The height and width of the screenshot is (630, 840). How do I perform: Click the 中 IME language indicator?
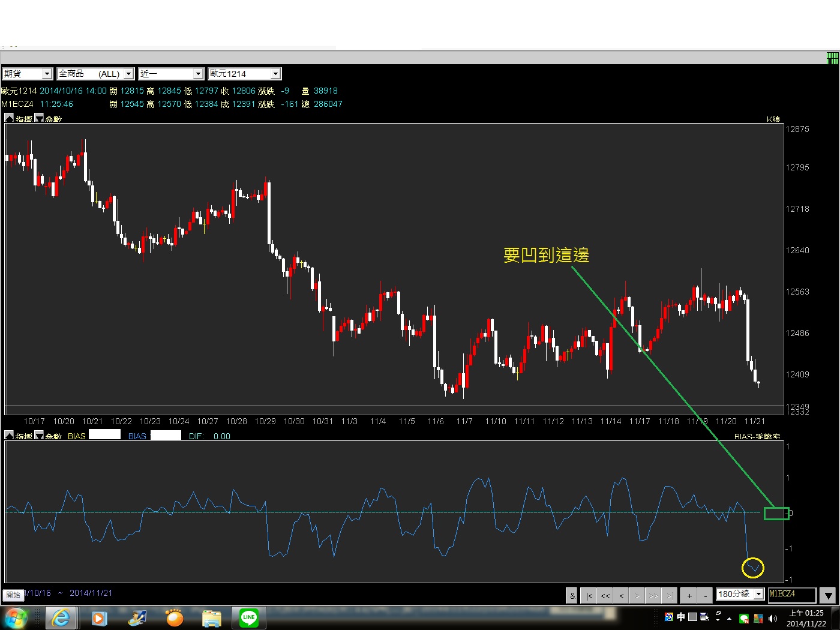[x=680, y=617]
